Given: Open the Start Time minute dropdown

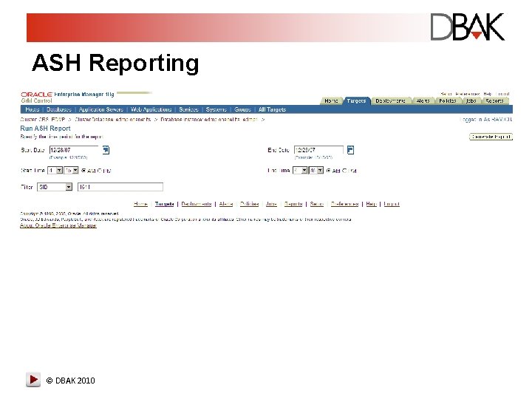Looking at the screenshot, I should click(x=71, y=171).
